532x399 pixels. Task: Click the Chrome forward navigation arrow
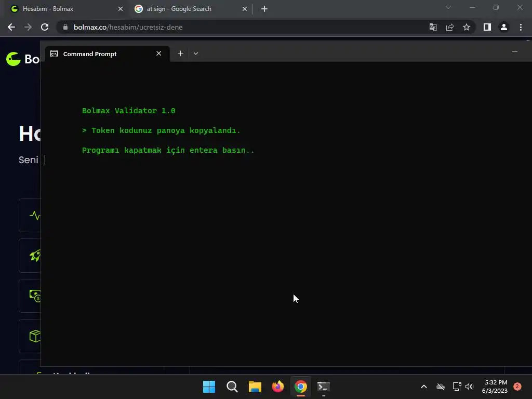pos(28,27)
